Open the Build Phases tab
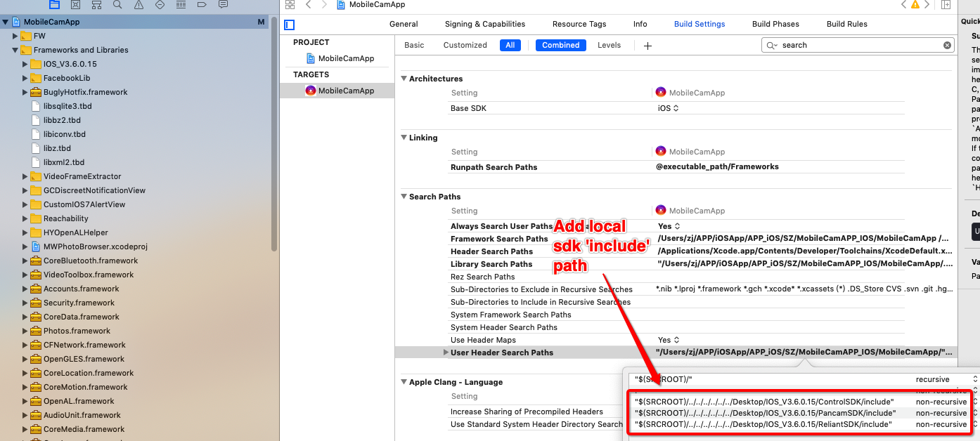 point(775,24)
